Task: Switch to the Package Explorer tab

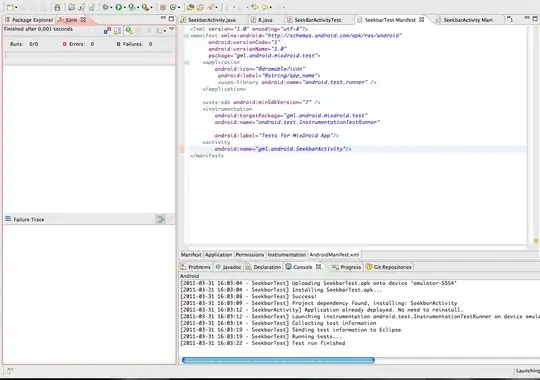Action: [29, 20]
